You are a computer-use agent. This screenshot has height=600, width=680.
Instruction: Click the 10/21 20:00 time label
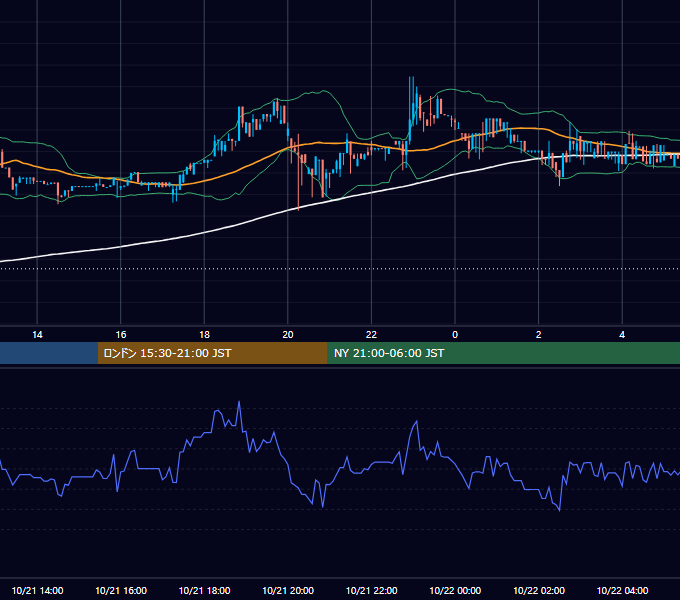point(288,590)
